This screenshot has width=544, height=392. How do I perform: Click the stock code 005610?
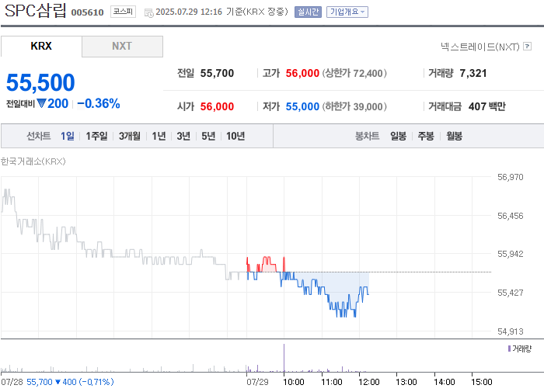click(x=87, y=12)
